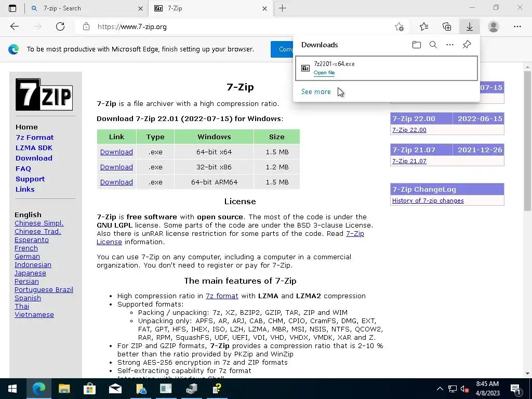The height and width of the screenshot is (399, 532).
Task: Open the Windows Start menu
Action: click(x=12, y=389)
